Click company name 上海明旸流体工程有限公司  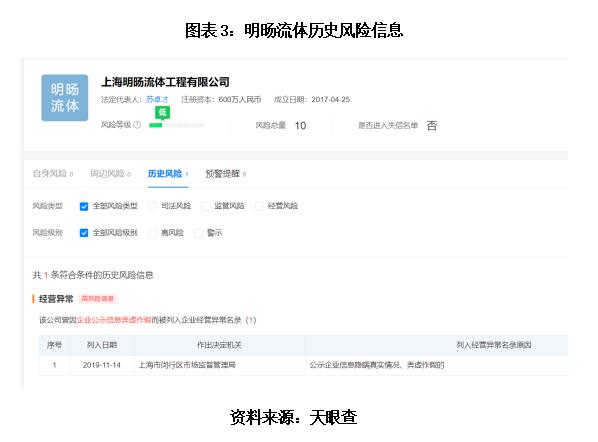166,82
